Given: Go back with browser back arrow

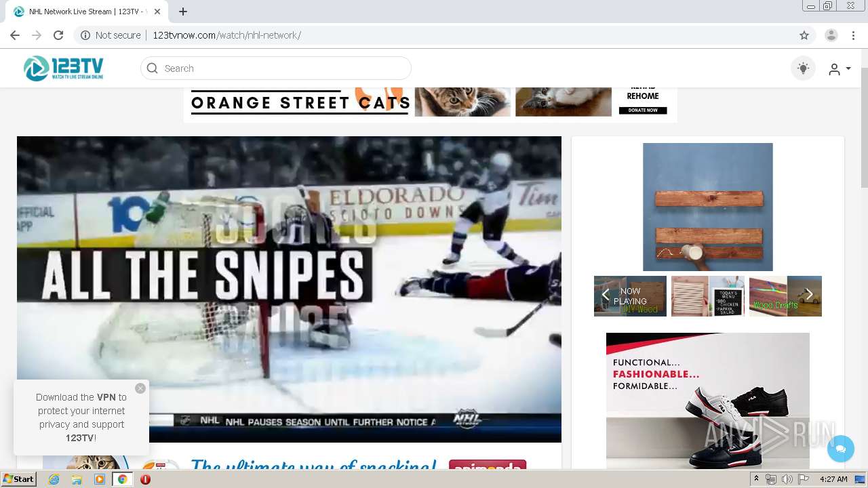Looking at the screenshot, I should pos(15,35).
